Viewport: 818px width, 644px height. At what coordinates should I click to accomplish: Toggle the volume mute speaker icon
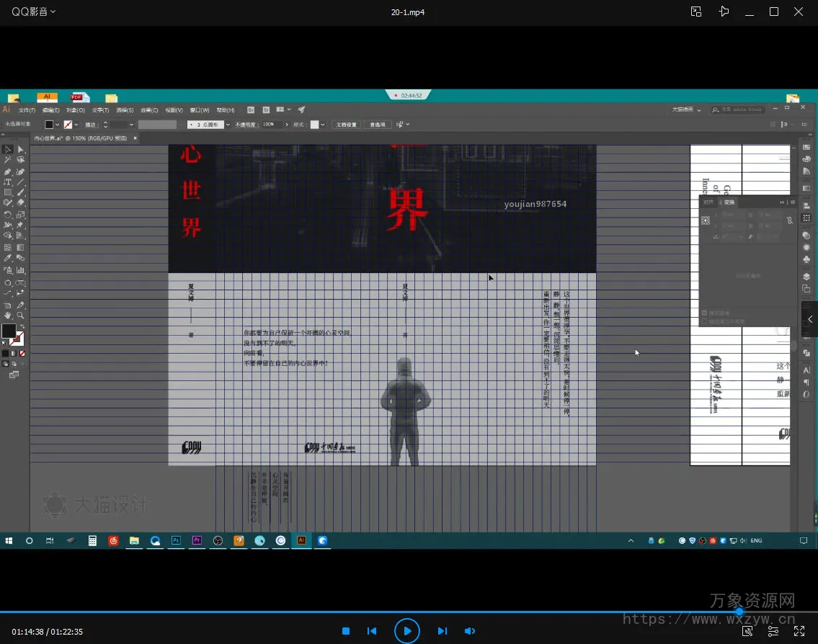tap(469, 631)
